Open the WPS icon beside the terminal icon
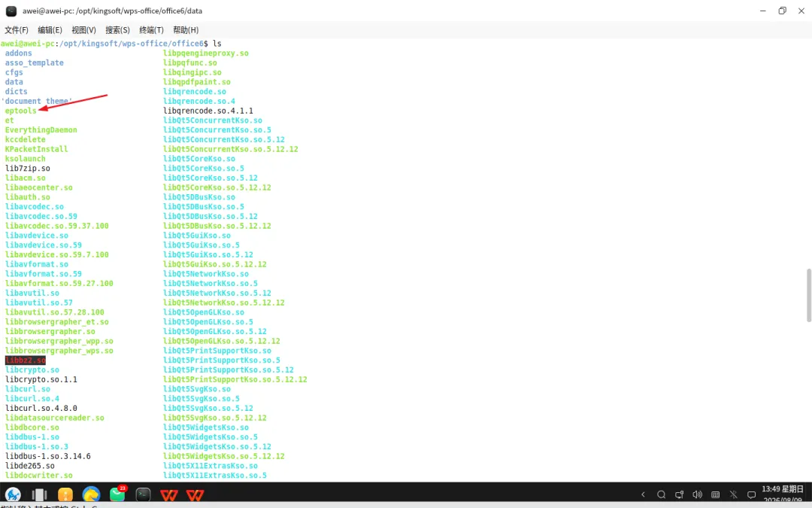This screenshot has height=508, width=812. point(169,495)
